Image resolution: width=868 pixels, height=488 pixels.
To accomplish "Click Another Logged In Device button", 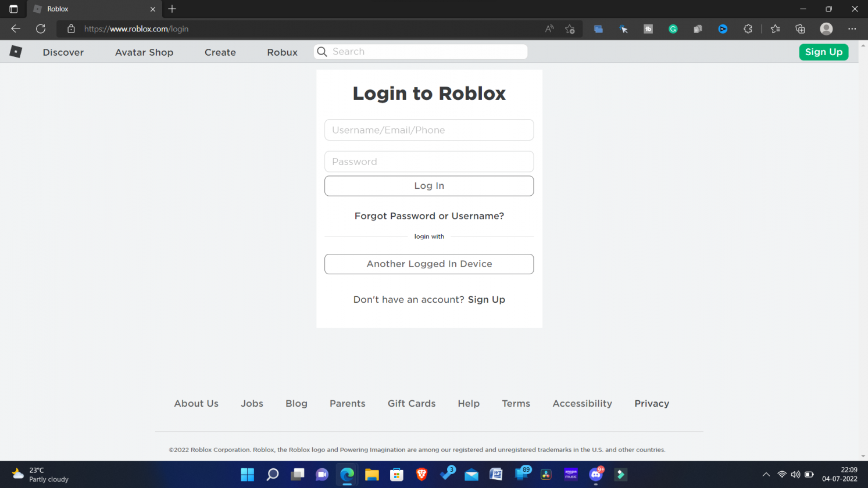I will tap(429, 264).
